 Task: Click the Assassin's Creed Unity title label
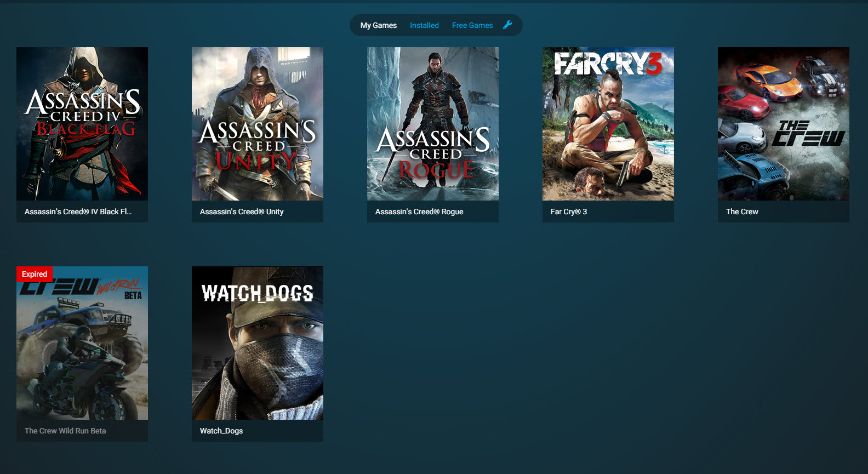[242, 212]
